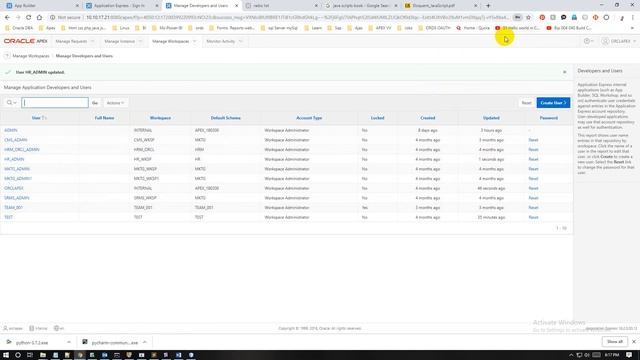Dismiss the HR_ADMIN updated message
640x360 pixels.
point(564,72)
